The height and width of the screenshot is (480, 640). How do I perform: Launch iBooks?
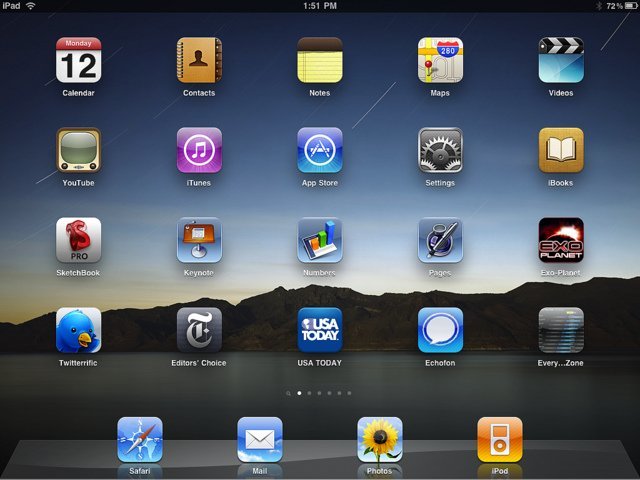coord(560,150)
